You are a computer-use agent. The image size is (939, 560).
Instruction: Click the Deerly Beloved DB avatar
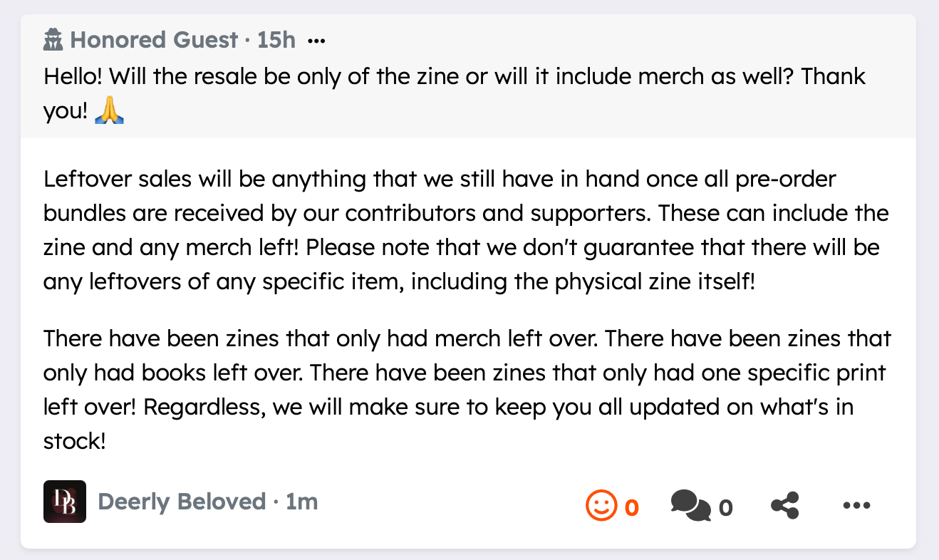click(x=65, y=502)
